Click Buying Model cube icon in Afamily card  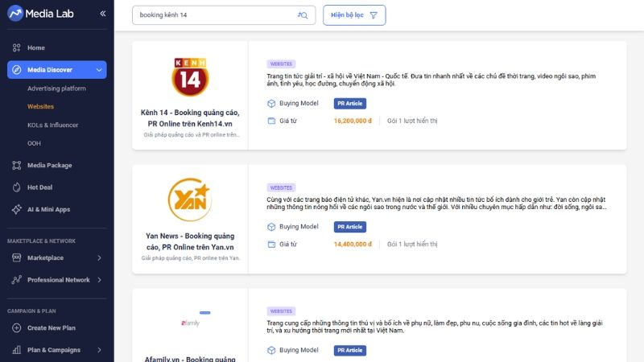click(x=271, y=351)
